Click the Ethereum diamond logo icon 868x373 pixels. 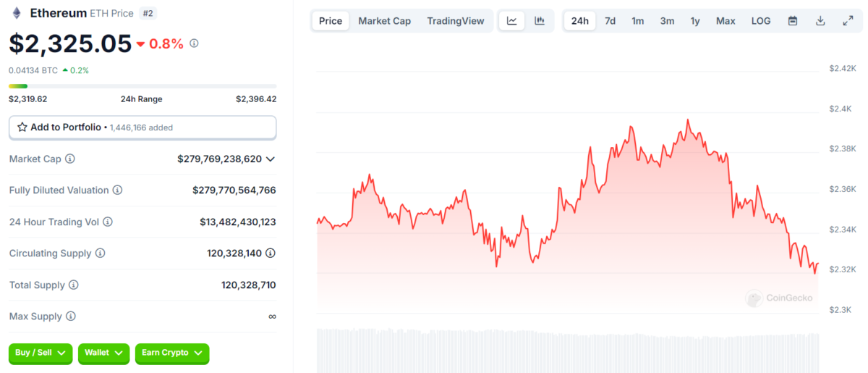[16, 12]
